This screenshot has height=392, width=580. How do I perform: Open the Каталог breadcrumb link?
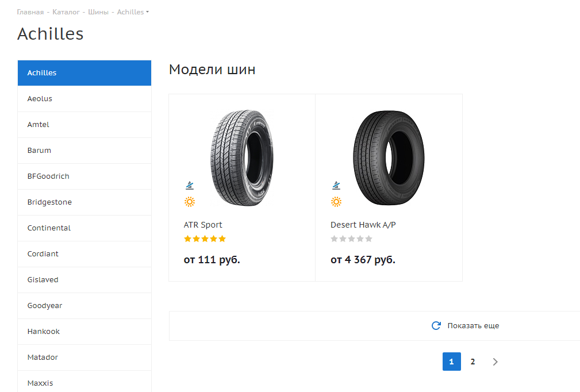click(x=66, y=12)
